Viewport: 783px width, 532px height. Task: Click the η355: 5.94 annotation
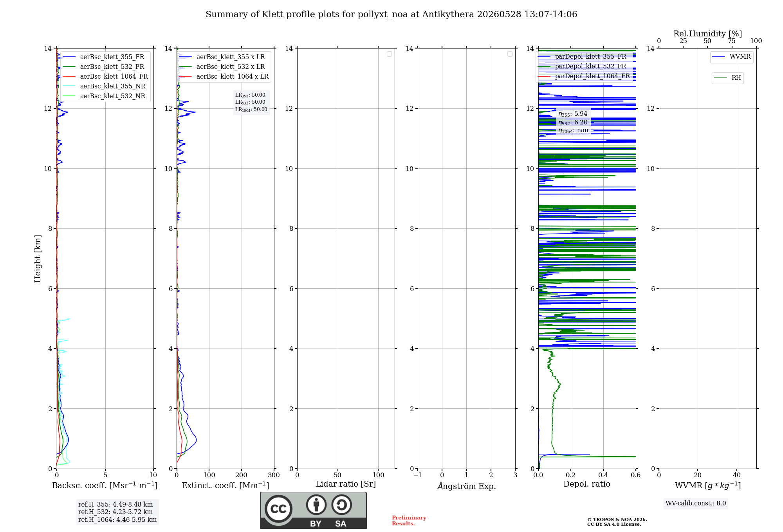coord(573,114)
